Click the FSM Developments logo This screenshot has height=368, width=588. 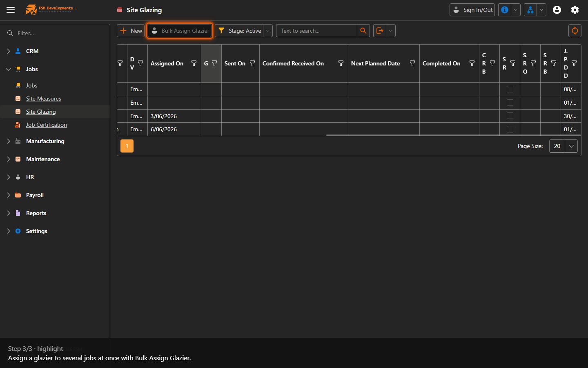tap(51, 9)
